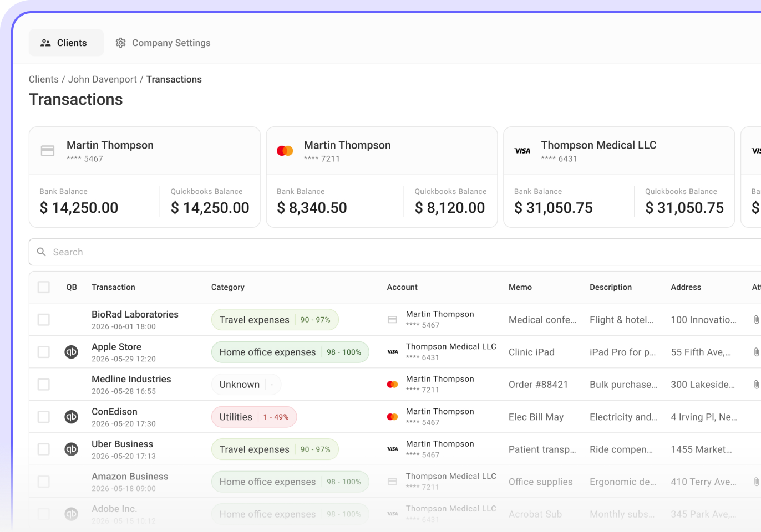Select the BioRad Laboratories row checkbox
This screenshot has height=532, width=761.
coord(44,320)
